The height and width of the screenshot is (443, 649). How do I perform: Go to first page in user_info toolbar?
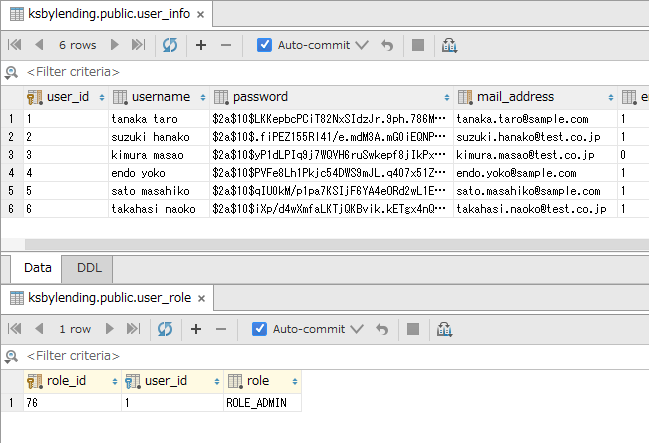tap(14, 45)
